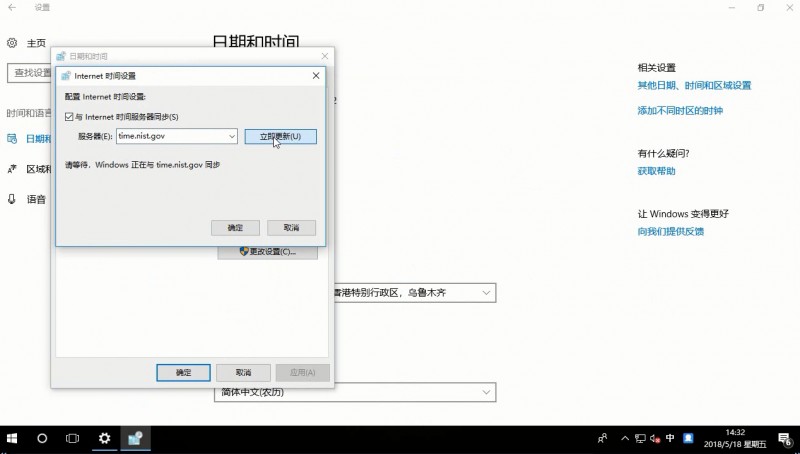Open add clocks for different time zones
This screenshot has width=800, height=454.
[680, 110]
